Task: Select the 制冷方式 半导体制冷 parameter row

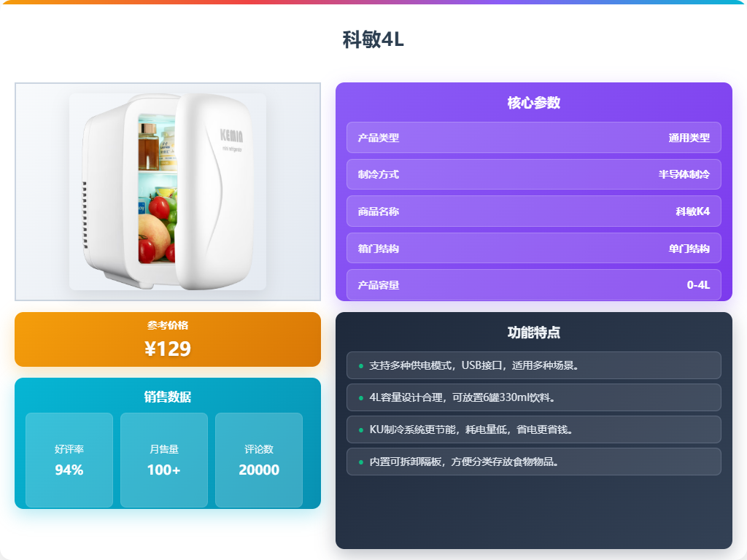Action: tap(533, 174)
